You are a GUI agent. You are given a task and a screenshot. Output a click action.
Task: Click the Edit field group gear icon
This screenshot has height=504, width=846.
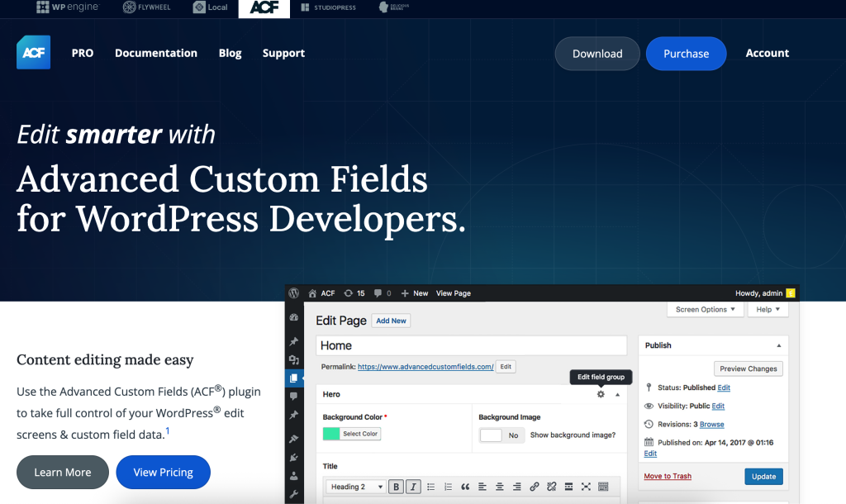(600, 394)
